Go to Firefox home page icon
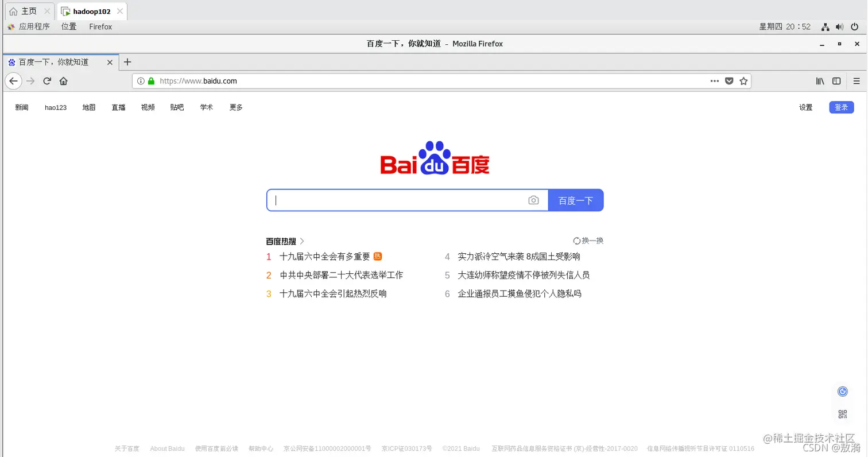The image size is (868, 457). point(64,81)
